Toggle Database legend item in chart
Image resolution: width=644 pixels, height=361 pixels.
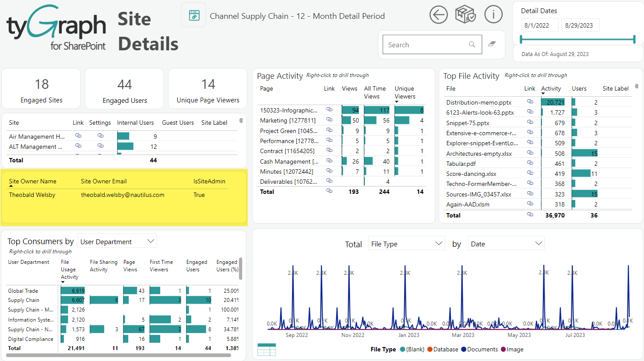point(443,349)
